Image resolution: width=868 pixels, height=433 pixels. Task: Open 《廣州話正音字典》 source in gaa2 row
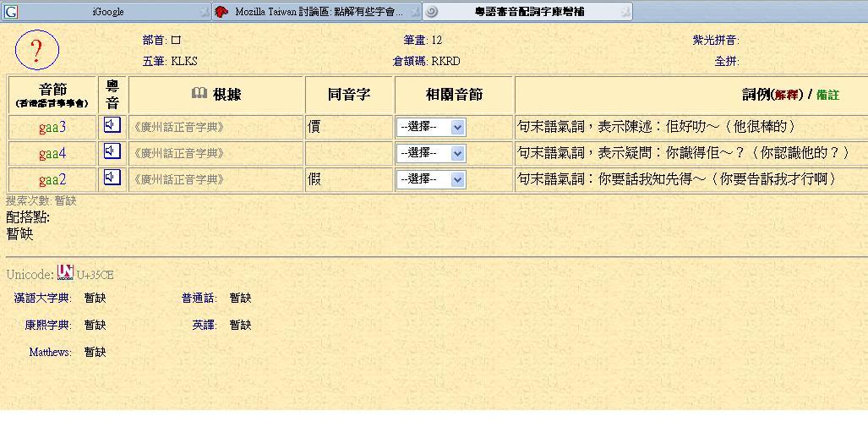click(178, 179)
